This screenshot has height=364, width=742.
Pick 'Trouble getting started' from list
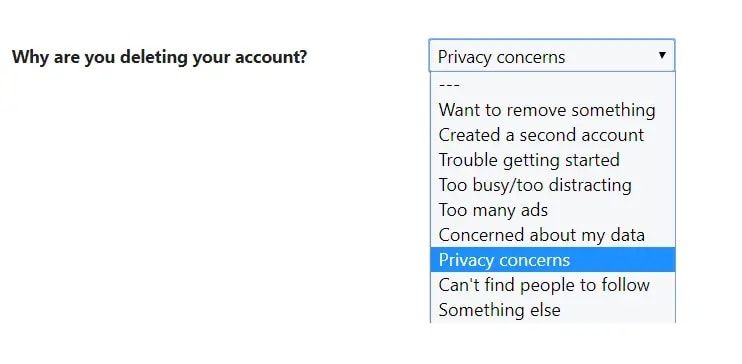tap(553, 160)
